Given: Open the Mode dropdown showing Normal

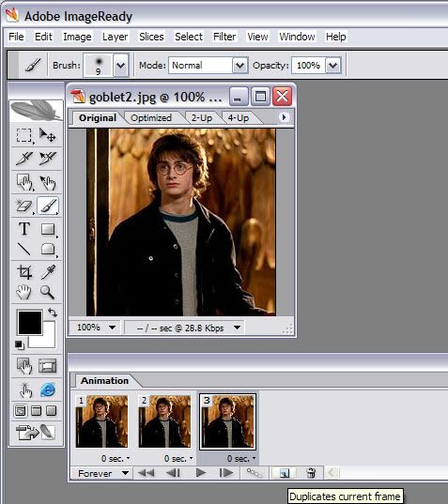Looking at the screenshot, I should point(239,66).
